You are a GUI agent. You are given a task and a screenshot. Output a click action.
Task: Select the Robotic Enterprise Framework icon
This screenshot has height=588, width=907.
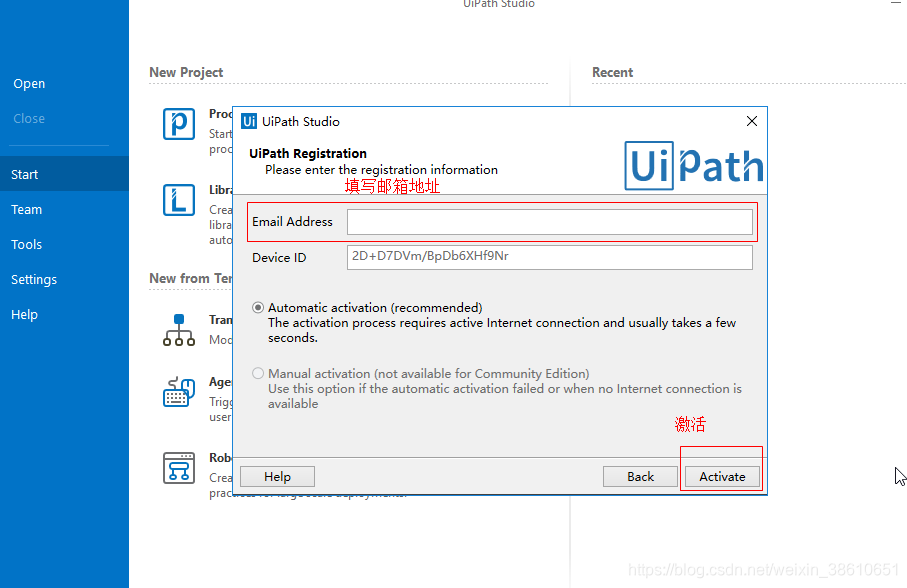[x=179, y=468]
